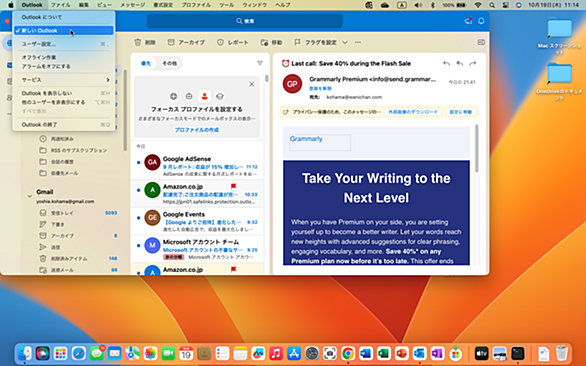
Task: Open the Microsoft アカウント チーム message
Action: click(197, 249)
